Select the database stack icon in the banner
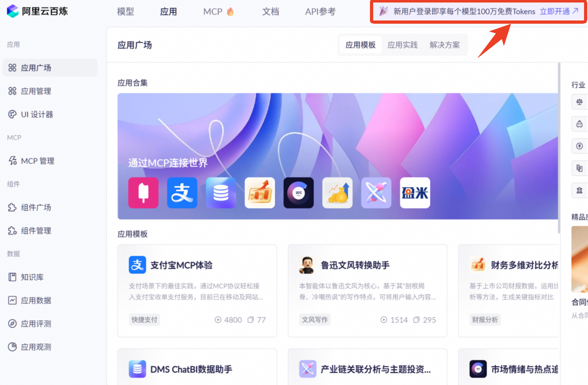 click(221, 193)
